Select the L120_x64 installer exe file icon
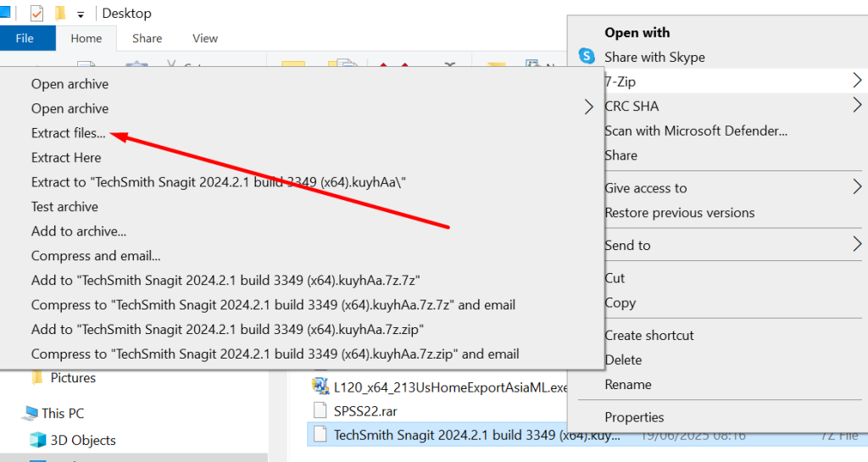Screen dimensions: 868x462 320,387
